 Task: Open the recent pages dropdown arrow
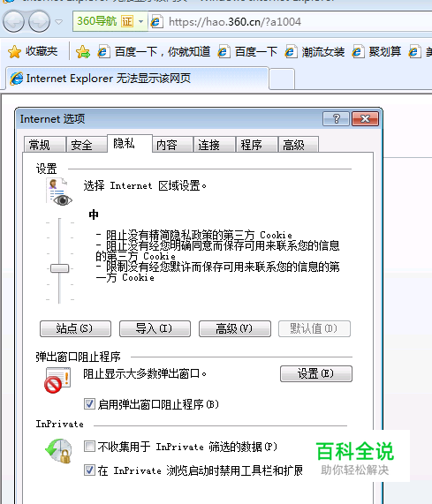pos(58,22)
